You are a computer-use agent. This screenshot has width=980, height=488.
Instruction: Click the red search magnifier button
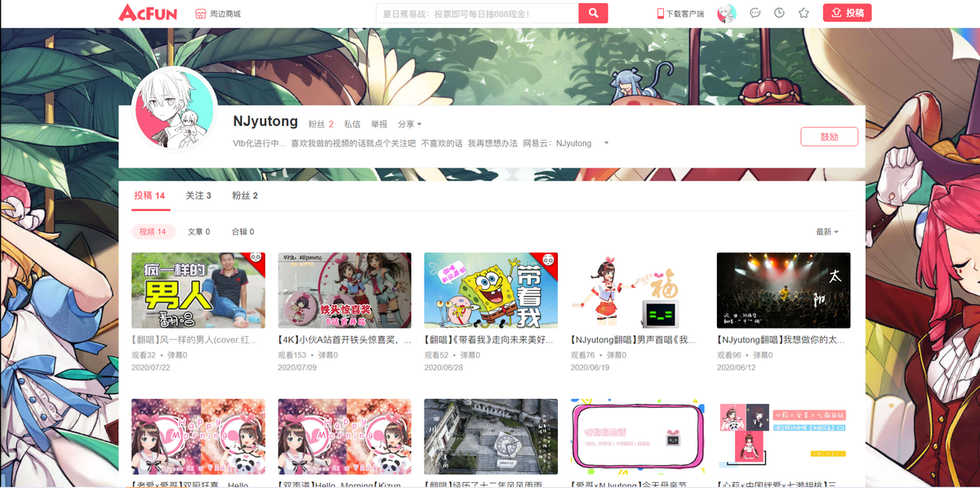click(594, 13)
